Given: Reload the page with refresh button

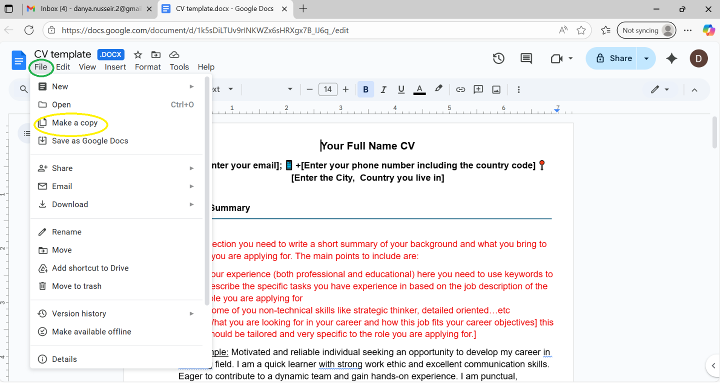Looking at the screenshot, I should point(29,30).
